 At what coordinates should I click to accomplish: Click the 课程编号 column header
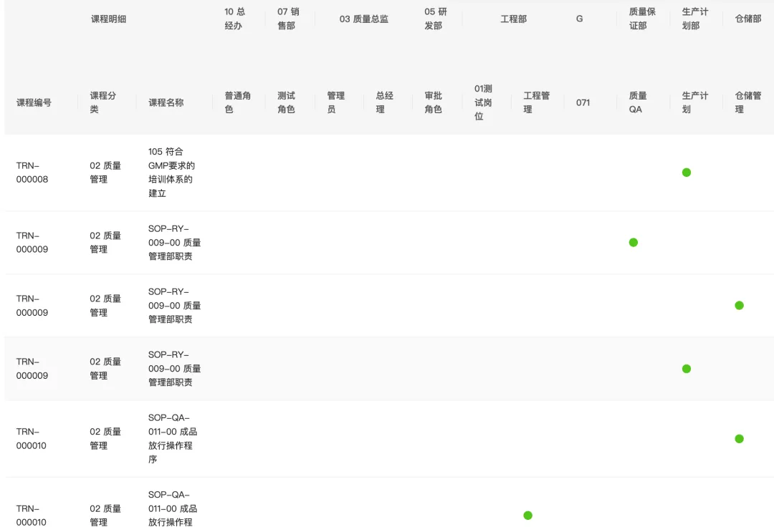tap(34, 102)
